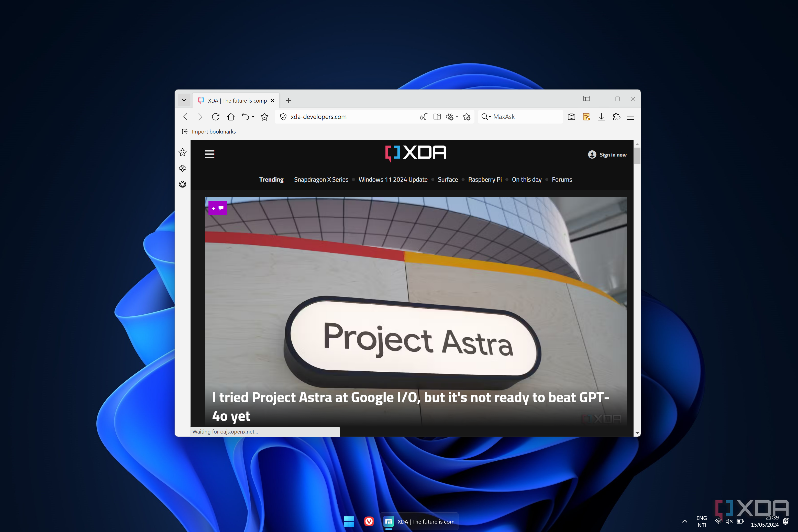
Task: Expand the ad block dropdown arrow
Action: [x=457, y=117]
